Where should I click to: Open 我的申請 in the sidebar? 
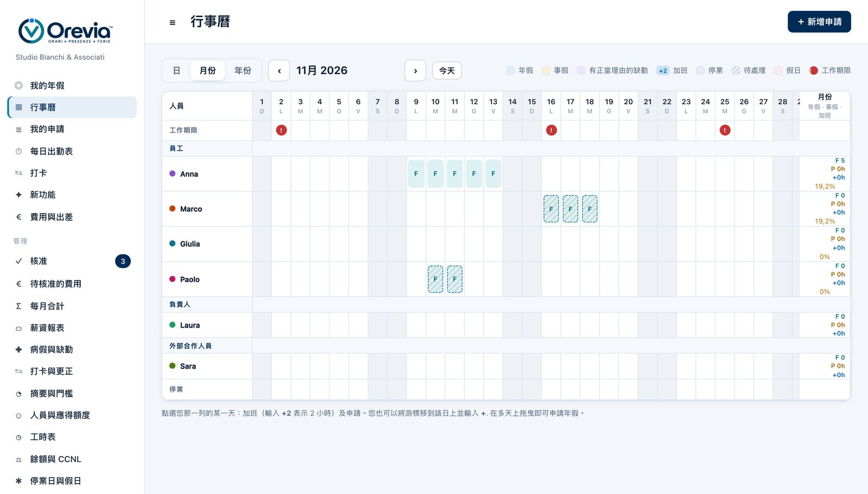coord(72,129)
